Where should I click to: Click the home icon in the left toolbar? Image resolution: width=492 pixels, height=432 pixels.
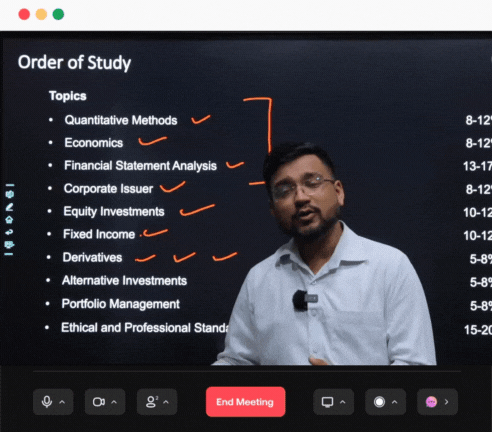9,219
